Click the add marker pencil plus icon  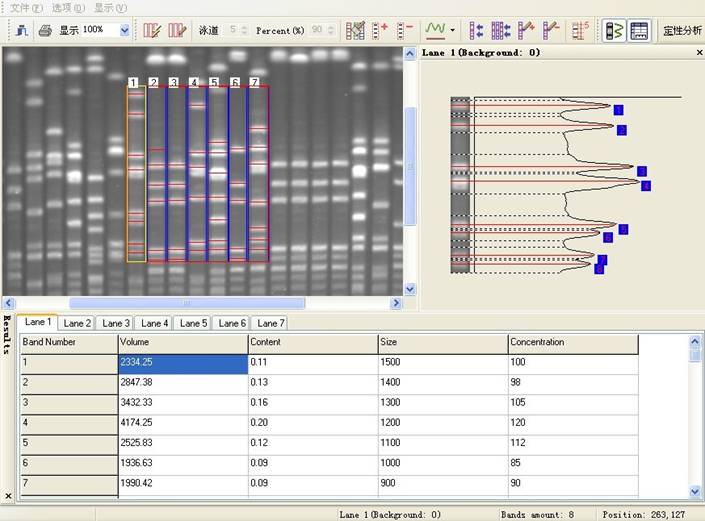coord(526,31)
